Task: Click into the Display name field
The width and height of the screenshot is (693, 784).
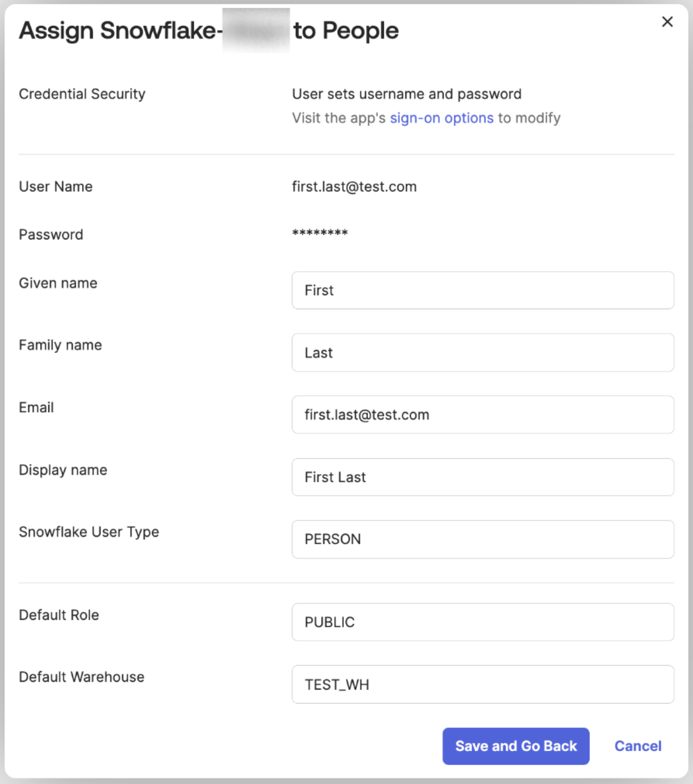Action: pos(483,477)
